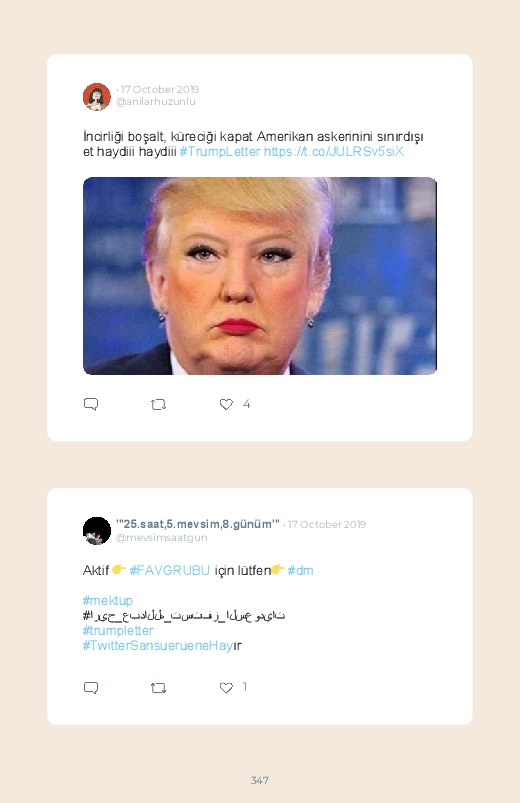Viewport: 520px width, 803px height.
Task: Like the first tweet with heart icon
Action: [226, 404]
